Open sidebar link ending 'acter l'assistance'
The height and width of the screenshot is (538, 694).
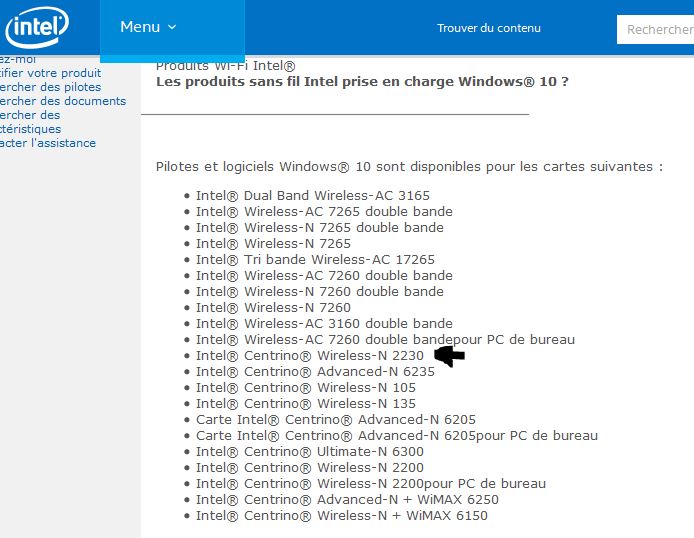(x=48, y=143)
